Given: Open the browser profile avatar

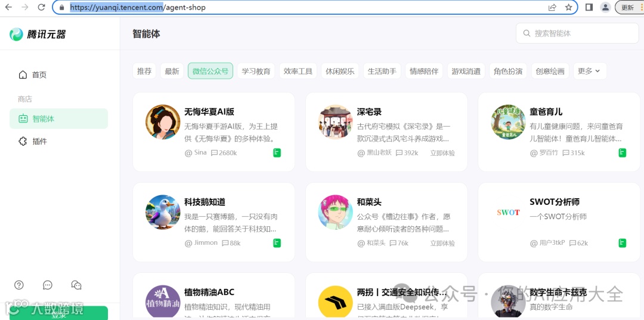Looking at the screenshot, I should tap(605, 7).
